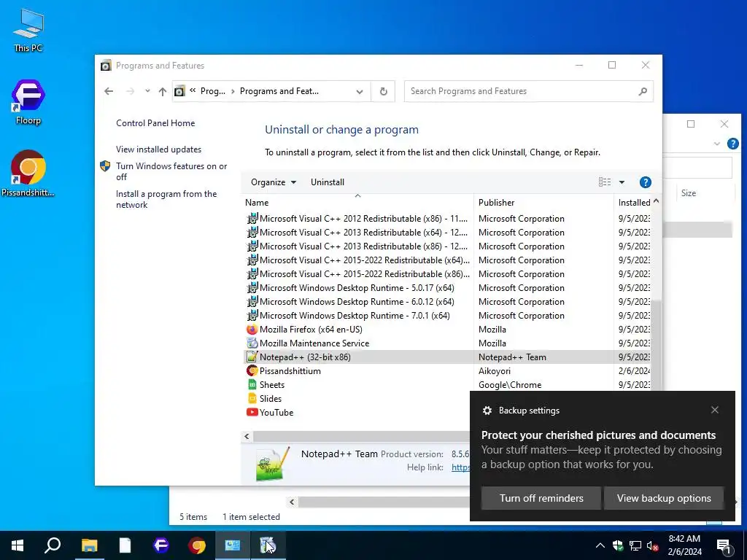
Task: Click the Up one level arrow
Action: (163, 91)
